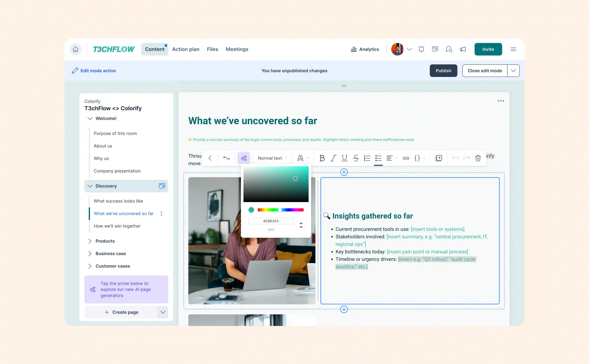This screenshot has height=364, width=589.
Task: Open the 'About us' page
Action: coord(103,146)
